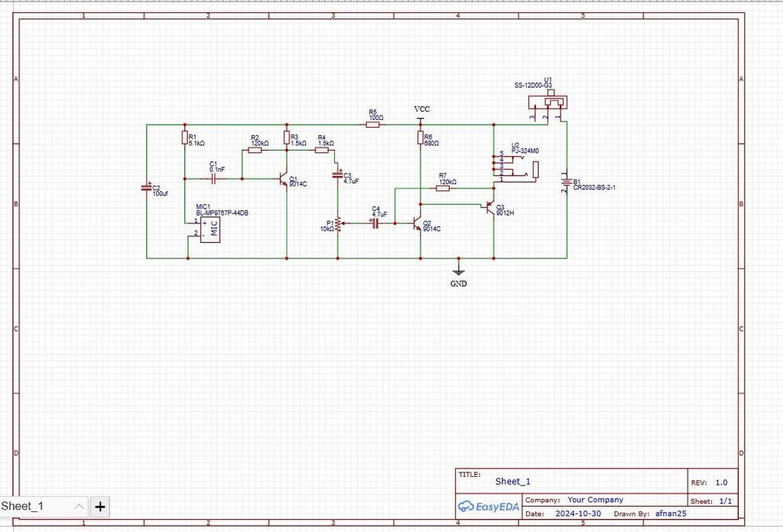
Task: Select capacitor C3 4.7uF
Action: pyautogui.click(x=337, y=176)
